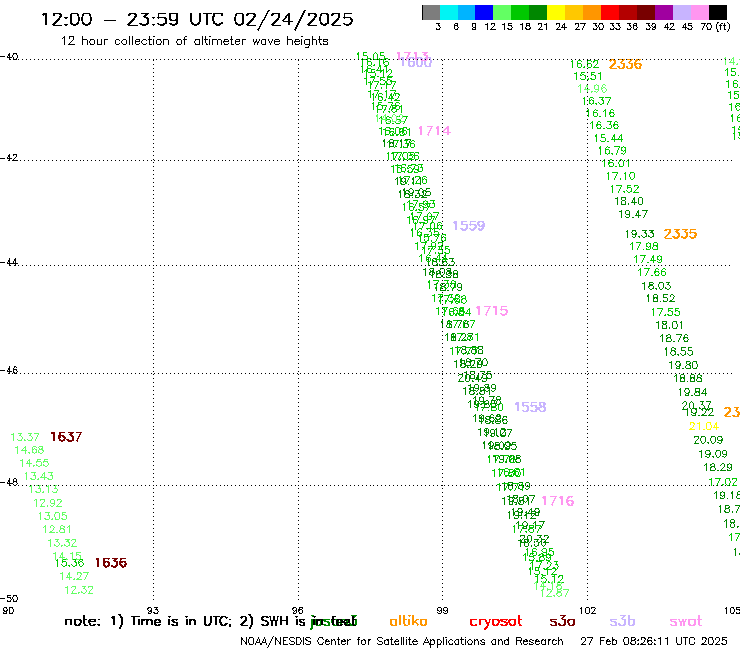The width and height of the screenshot is (740, 650).
Task: Click the wave height value 13.37
Action: (x=25, y=437)
